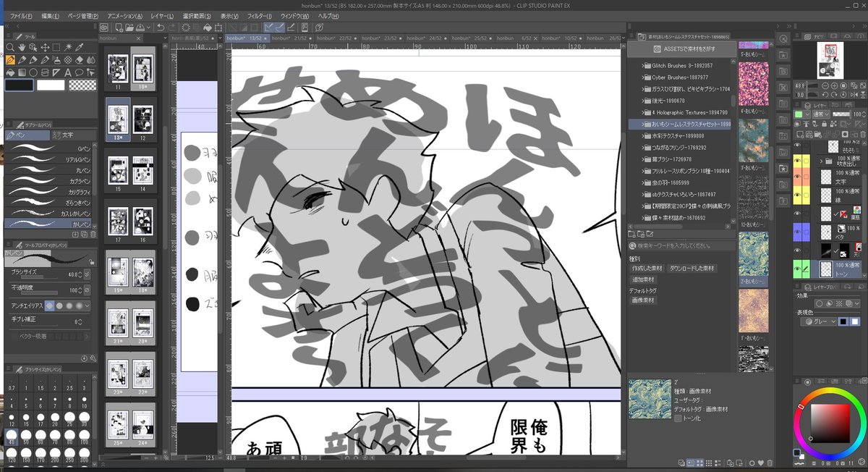Image resolution: width=868 pixels, height=472 pixels.
Task: Delete selected material with trash icon
Action: (770, 463)
